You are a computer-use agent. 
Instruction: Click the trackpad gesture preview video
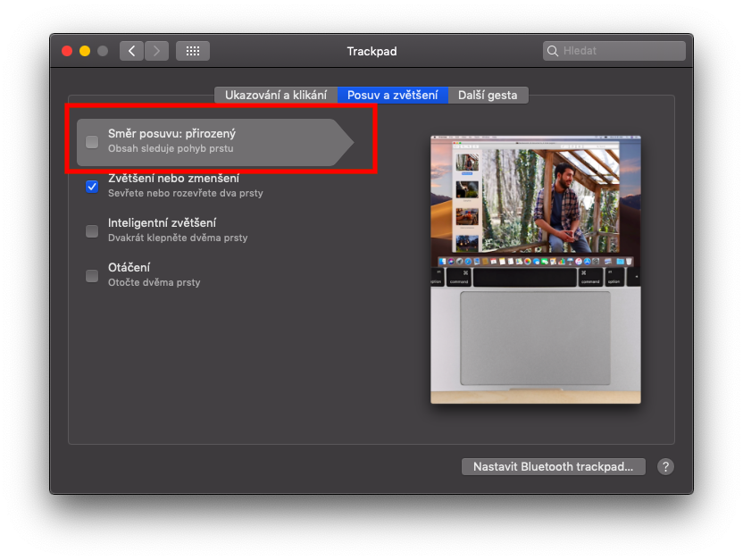(x=536, y=270)
